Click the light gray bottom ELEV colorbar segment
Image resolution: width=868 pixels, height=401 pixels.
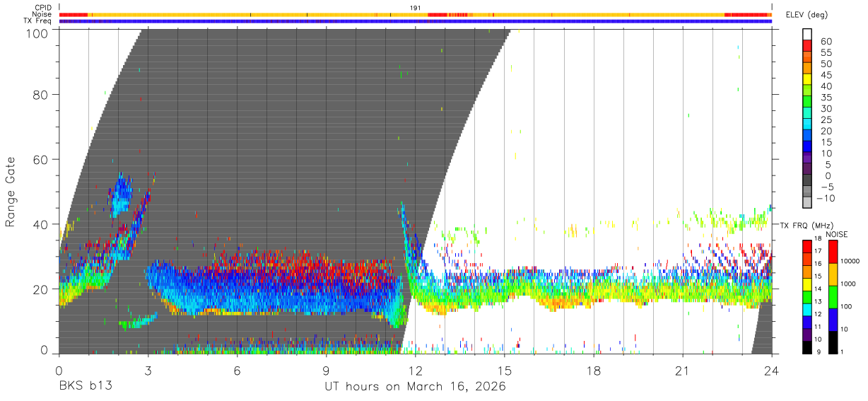pyautogui.click(x=807, y=204)
